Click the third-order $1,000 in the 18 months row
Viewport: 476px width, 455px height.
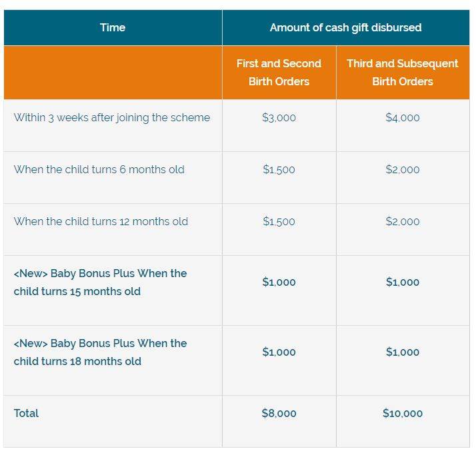(403, 352)
